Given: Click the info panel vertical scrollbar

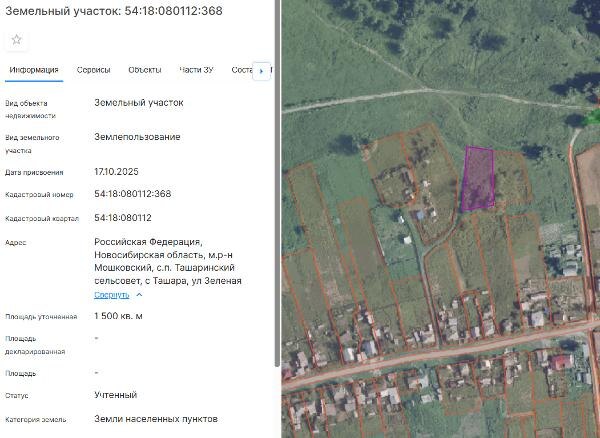Looking at the screenshot, I should (277, 184).
